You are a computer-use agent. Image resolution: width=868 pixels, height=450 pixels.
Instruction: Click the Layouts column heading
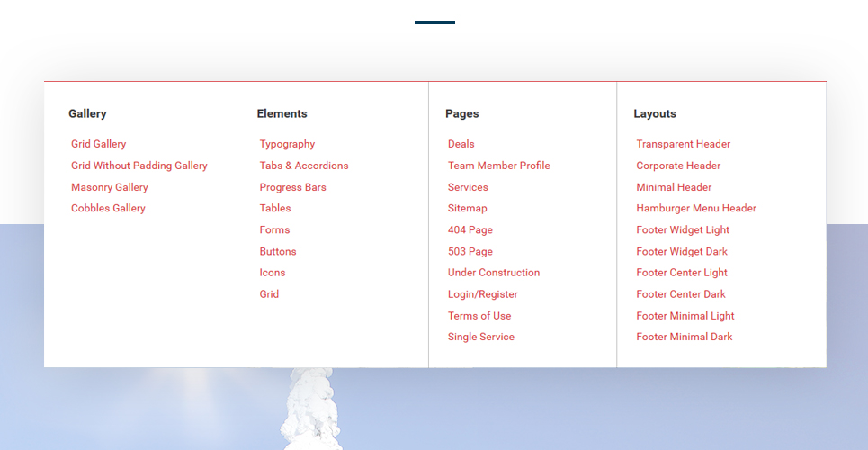tap(654, 113)
